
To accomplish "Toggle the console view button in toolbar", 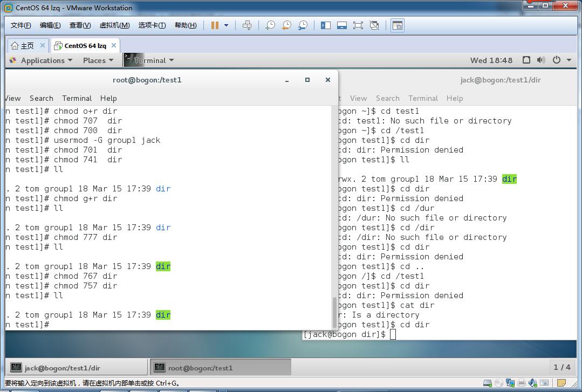I will point(398,25).
